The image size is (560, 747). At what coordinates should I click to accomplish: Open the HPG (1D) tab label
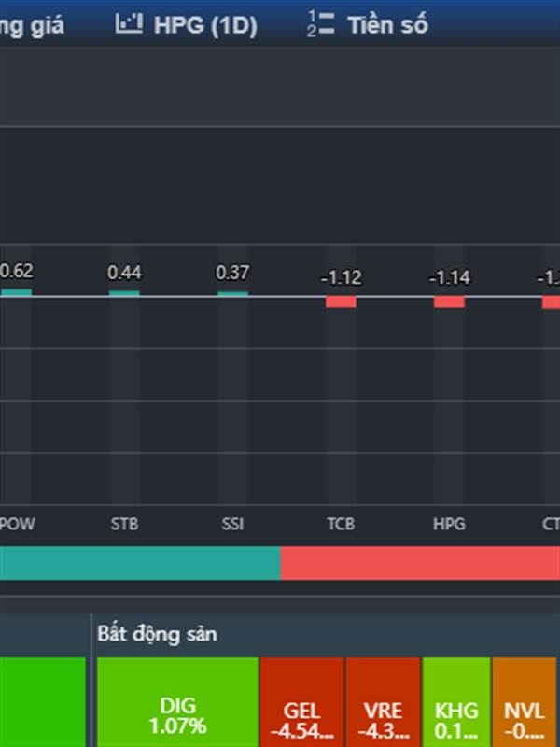coord(205,26)
